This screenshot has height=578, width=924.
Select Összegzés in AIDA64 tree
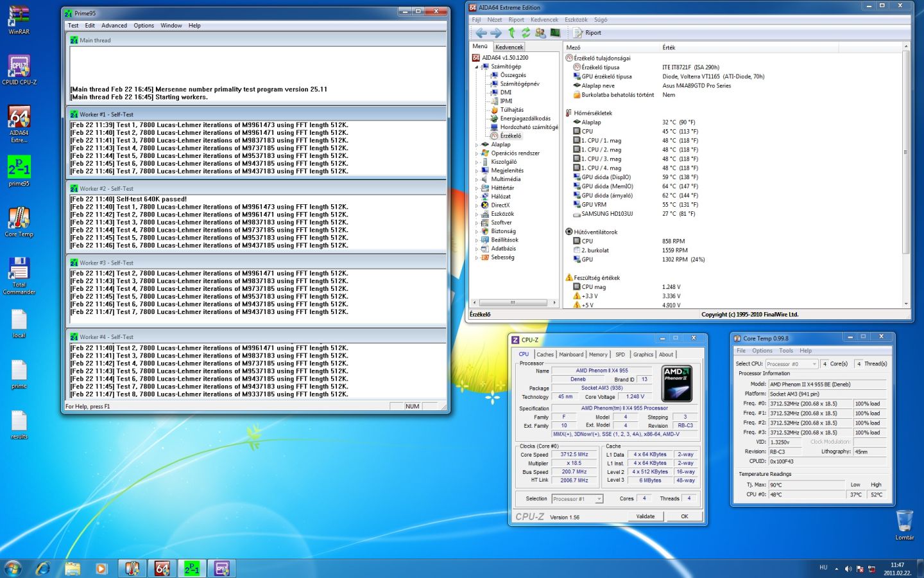(x=513, y=75)
